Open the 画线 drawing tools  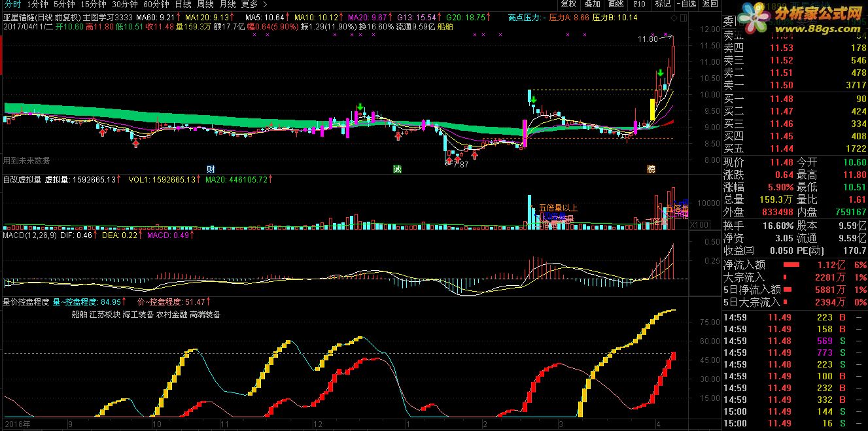point(616,4)
